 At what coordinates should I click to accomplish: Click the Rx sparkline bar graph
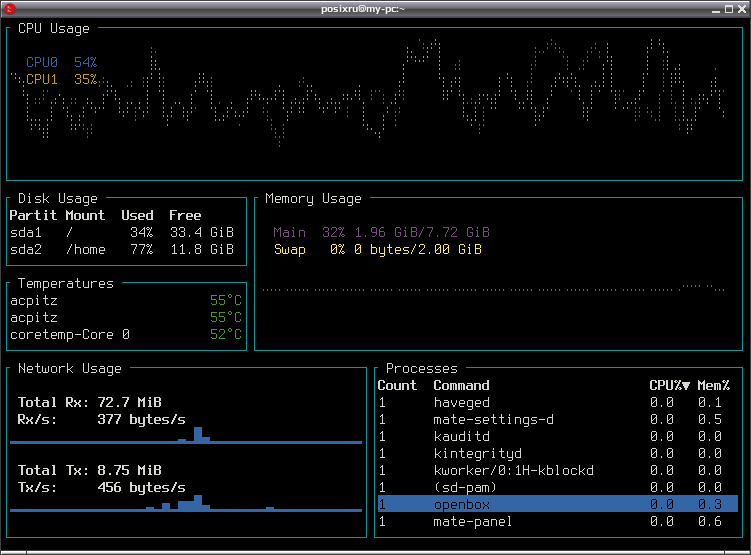(186, 435)
